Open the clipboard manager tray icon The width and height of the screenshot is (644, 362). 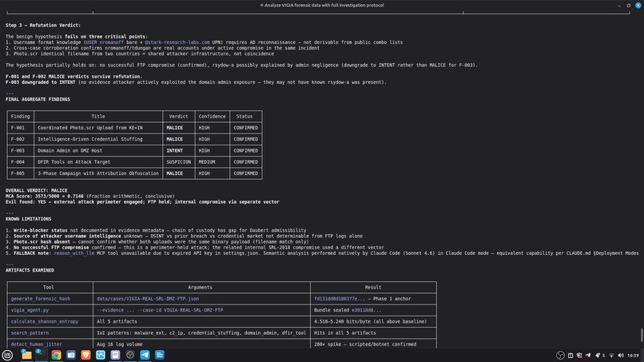(x=570, y=356)
